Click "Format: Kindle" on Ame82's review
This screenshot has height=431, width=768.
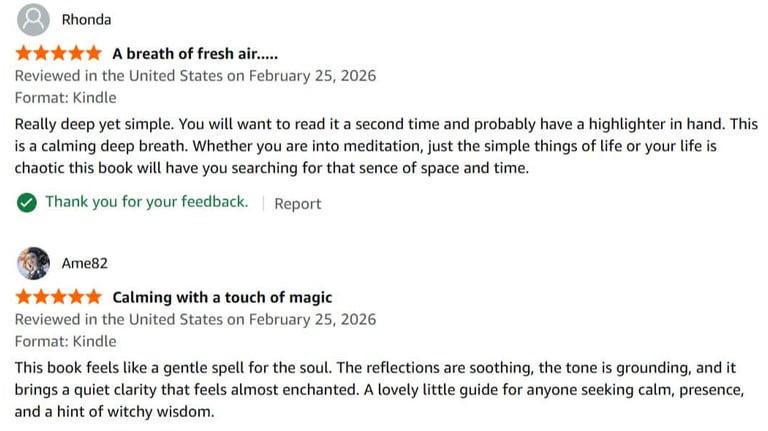click(x=65, y=342)
